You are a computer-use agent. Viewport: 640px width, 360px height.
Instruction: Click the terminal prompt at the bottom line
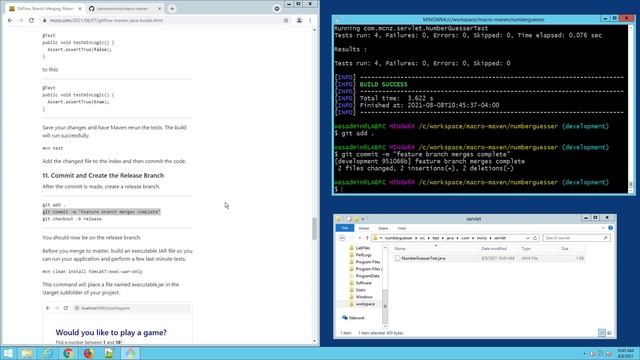(338, 189)
